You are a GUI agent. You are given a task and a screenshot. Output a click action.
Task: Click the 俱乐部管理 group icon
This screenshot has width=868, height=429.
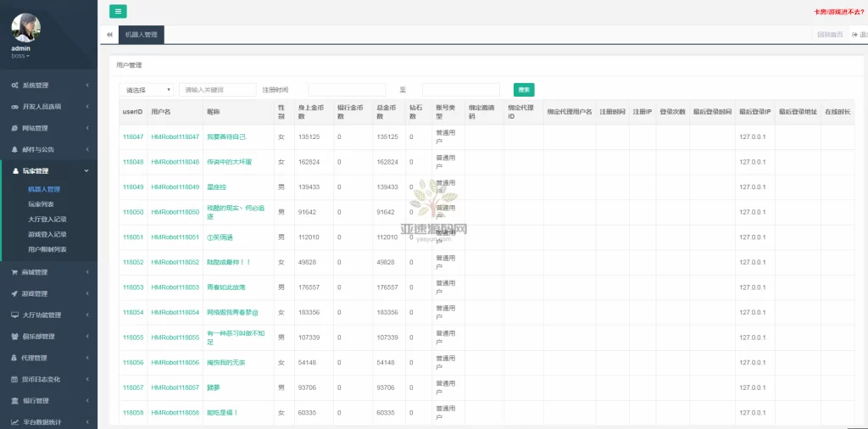point(15,336)
